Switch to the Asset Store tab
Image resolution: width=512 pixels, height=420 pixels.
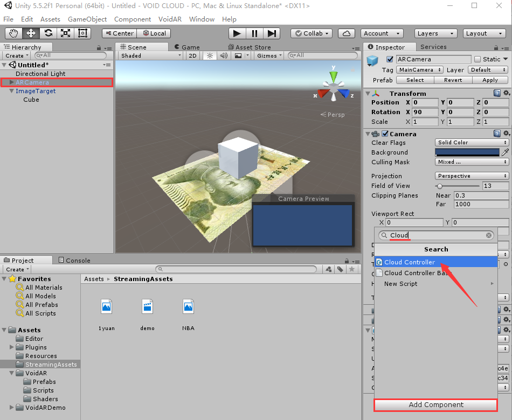(x=250, y=47)
